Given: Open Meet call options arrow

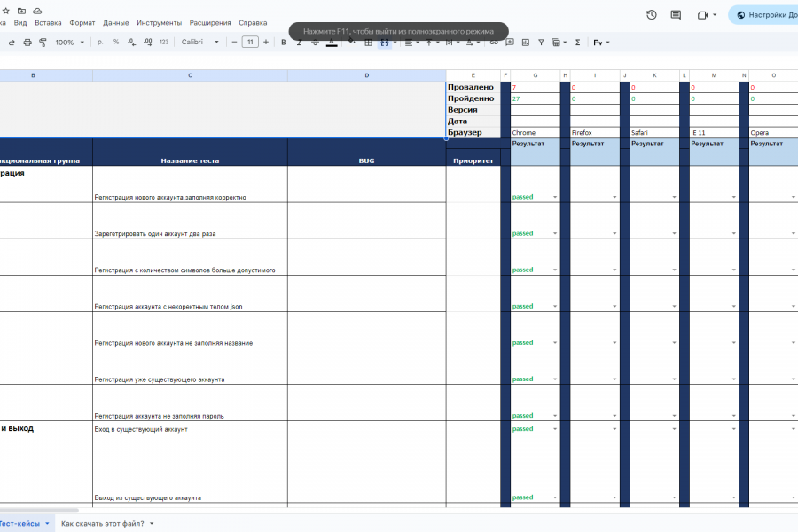Looking at the screenshot, I should point(715,15).
